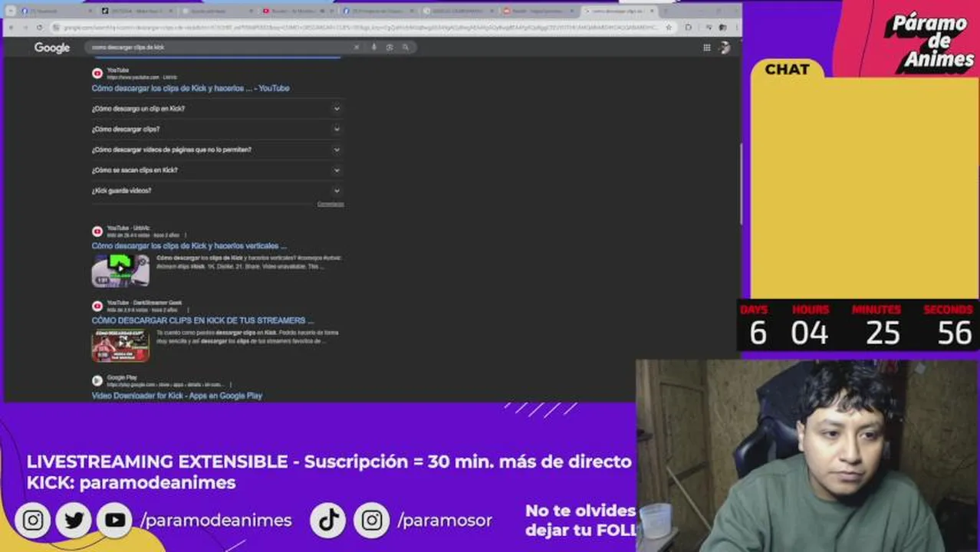
Task: Clear the search query with the X icon
Action: coord(356,48)
